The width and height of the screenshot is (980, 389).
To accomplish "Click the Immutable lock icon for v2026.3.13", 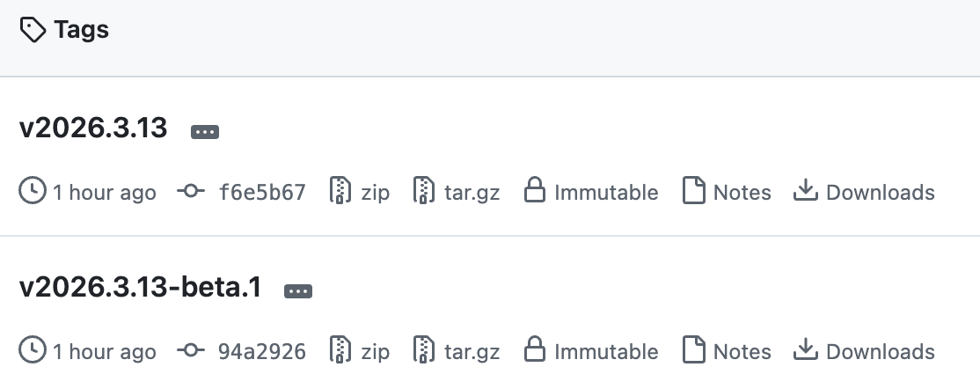I will (x=535, y=192).
